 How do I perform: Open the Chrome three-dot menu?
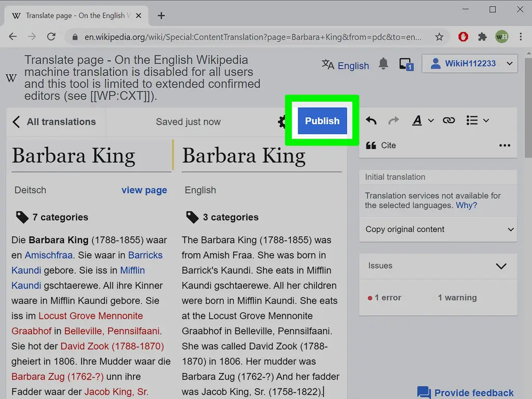pyautogui.click(x=521, y=37)
